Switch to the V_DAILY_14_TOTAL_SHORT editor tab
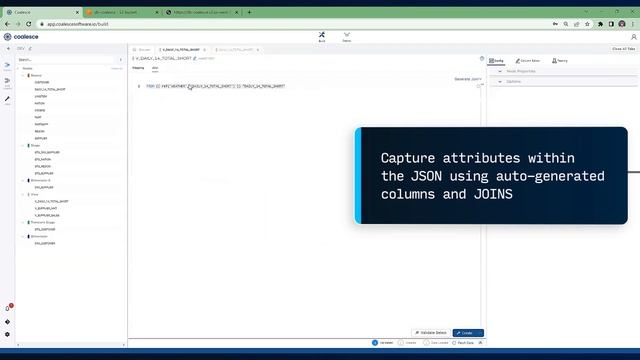 point(181,50)
